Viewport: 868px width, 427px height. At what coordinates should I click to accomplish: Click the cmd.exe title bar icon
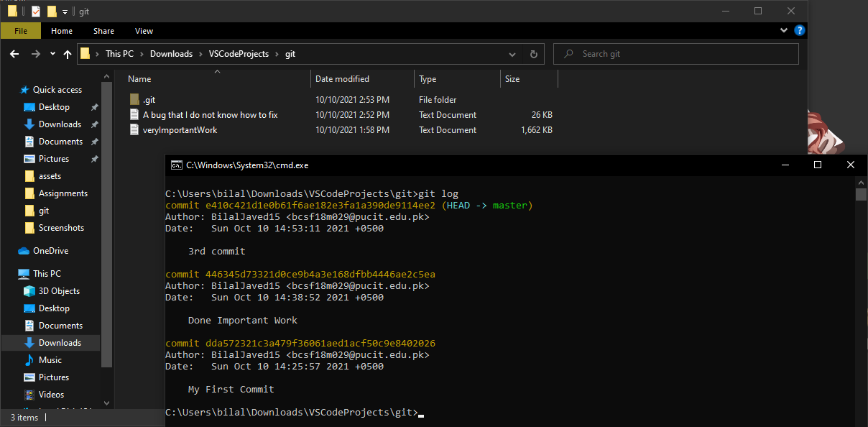[176, 165]
